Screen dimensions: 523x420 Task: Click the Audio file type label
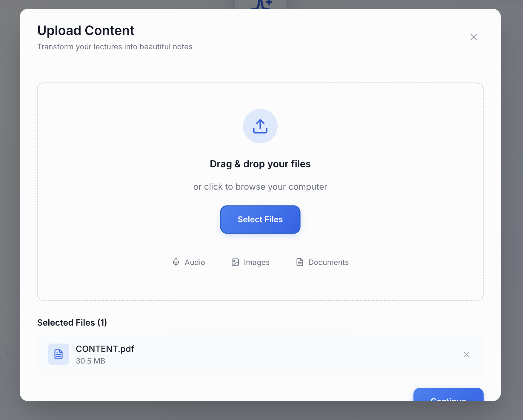(195, 262)
